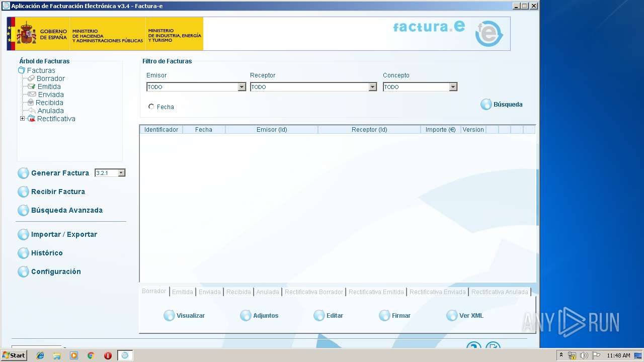
Task: Open the Opera browser taskbar icon
Action: [x=108, y=355]
